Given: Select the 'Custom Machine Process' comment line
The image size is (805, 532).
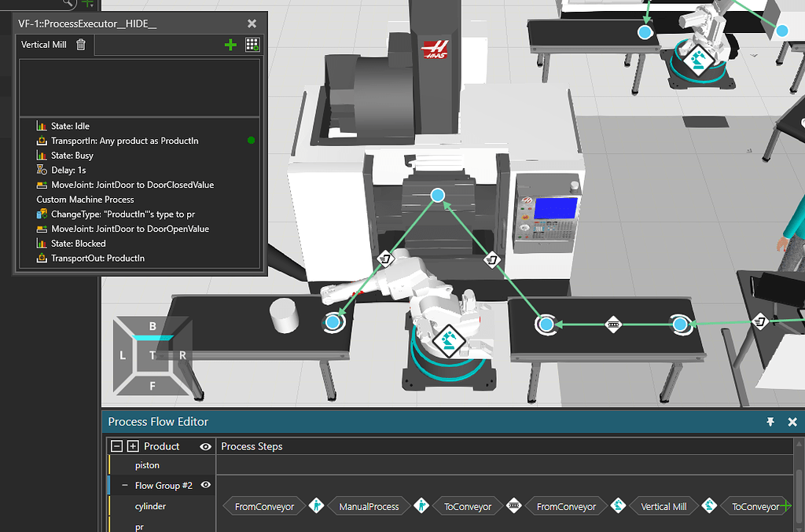Looking at the screenshot, I should pos(85,200).
